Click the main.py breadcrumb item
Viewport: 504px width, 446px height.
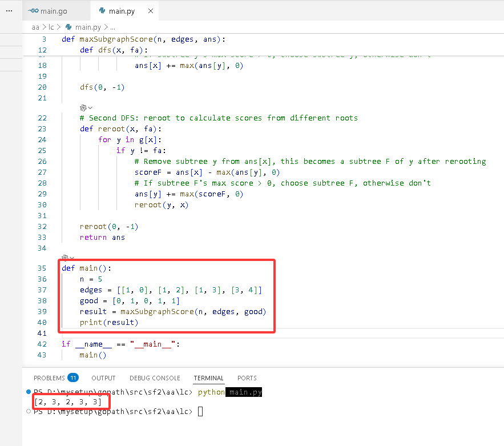coord(88,27)
